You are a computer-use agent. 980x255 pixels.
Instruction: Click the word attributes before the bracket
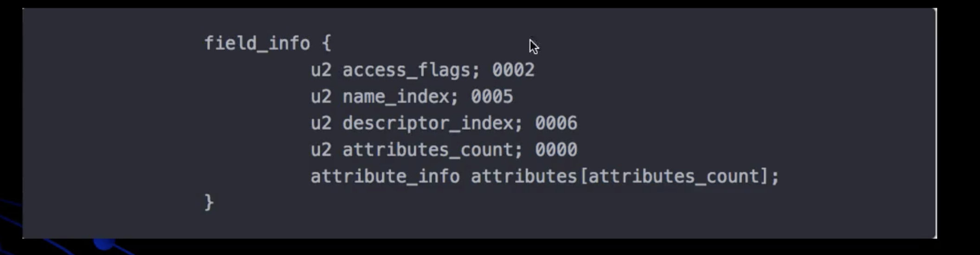pos(524,177)
